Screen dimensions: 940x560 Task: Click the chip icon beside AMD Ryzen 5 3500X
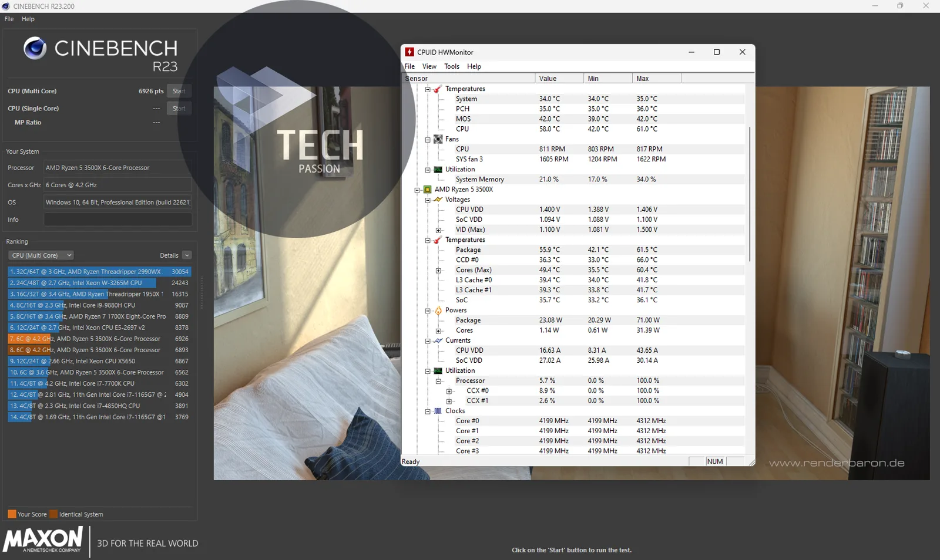[427, 190]
